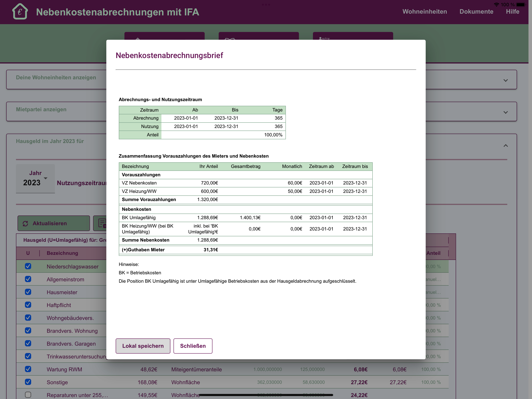Uncheck the Trinkwasseruntersuchung checkbox
The image size is (532, 399).
point(28,356)
